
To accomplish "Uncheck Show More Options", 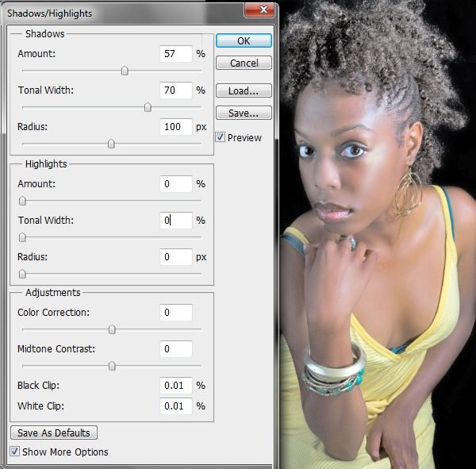I will tap(15, 452).
